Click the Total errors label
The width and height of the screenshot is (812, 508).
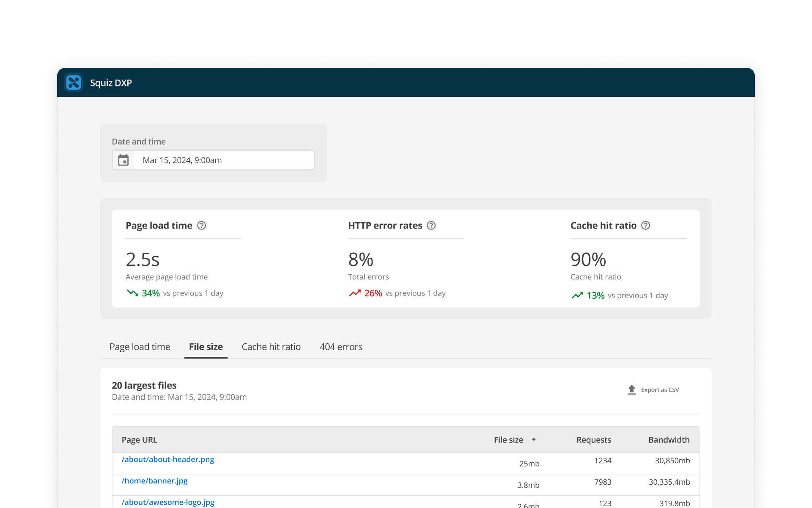click(368, 277)
